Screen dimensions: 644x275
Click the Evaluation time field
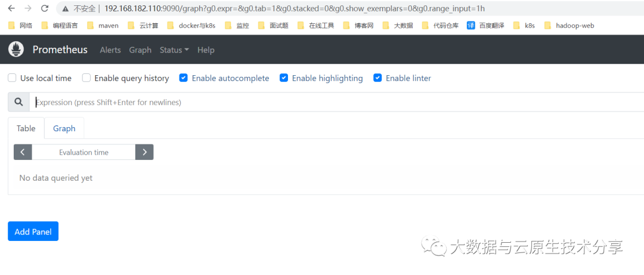(x=84, y=152)
